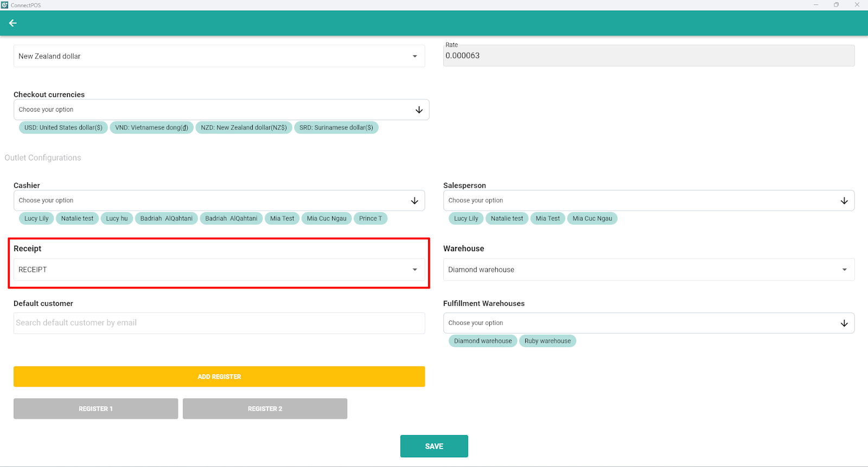Click Mia Cuc Ngau chip under Cashier
This screenshot has height=467, width=868.
(x=327, y=219)
